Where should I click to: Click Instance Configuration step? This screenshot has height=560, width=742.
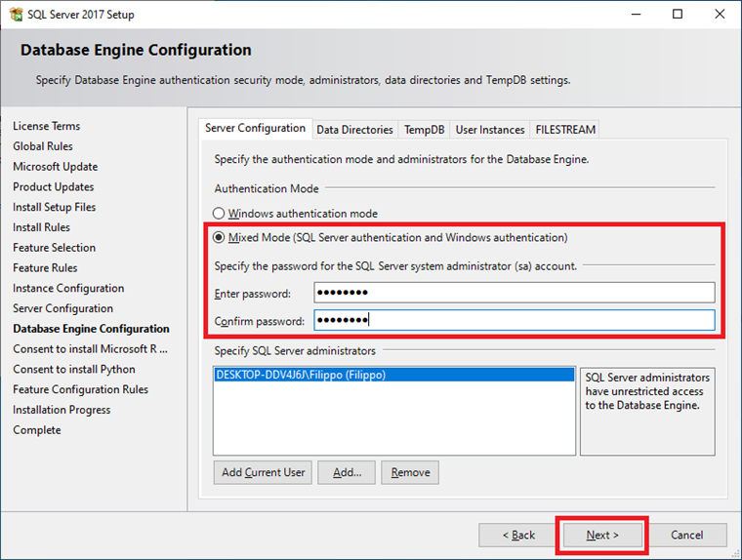[68, 288]
